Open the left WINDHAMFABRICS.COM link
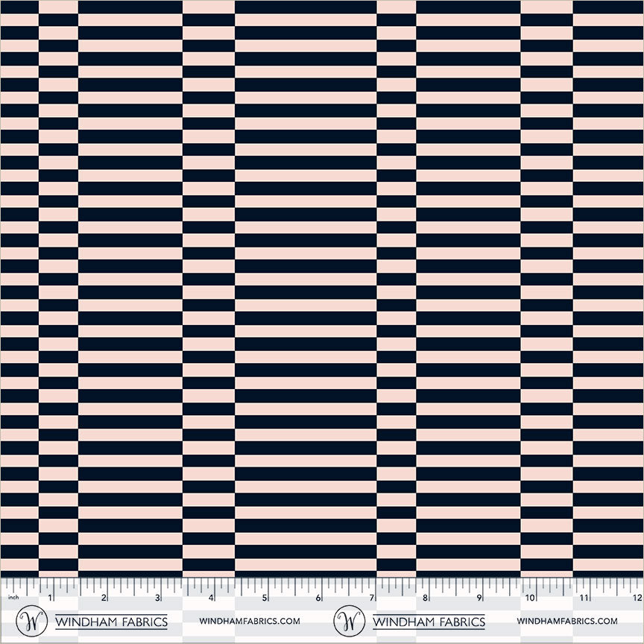 (x=250, y=621)
